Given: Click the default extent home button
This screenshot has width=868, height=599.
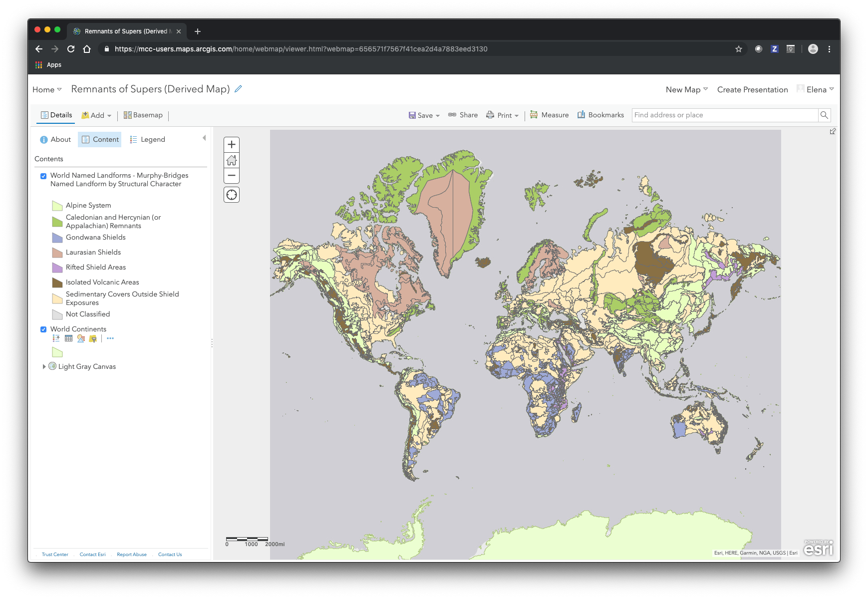Looking at the screenshot, I should coord(232,160).
